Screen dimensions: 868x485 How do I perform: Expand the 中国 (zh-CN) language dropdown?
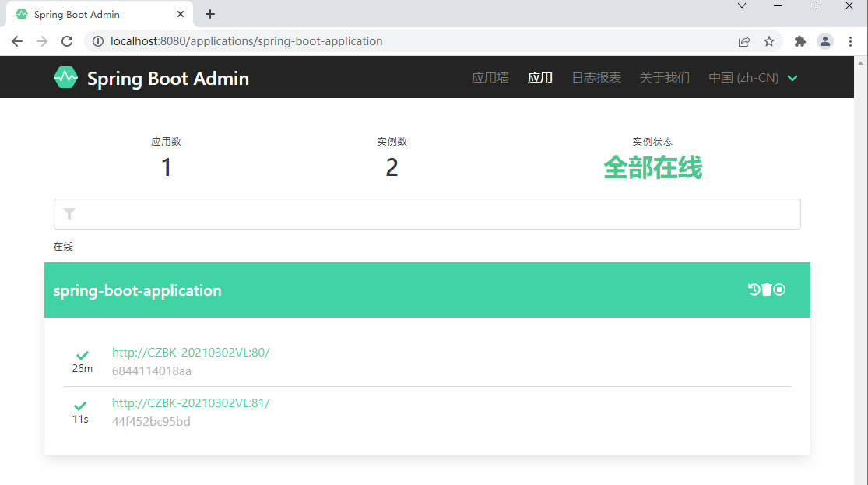[x=753, y=78]
